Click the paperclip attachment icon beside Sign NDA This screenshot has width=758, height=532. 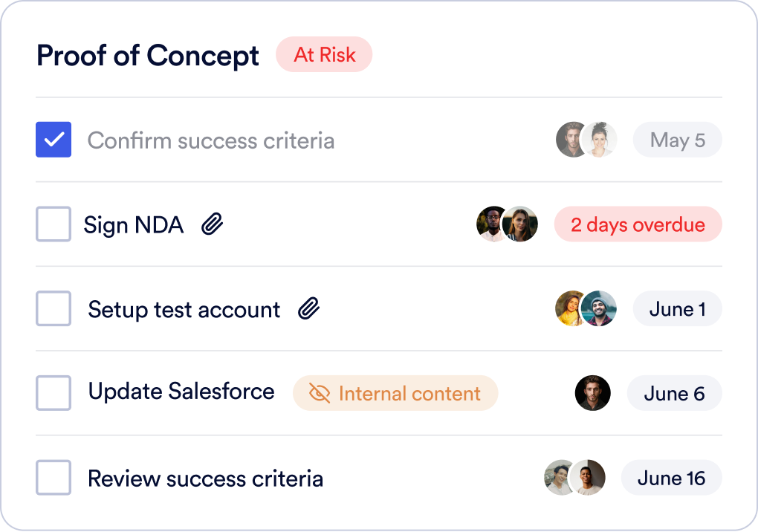pyautogui.click(x=213, y=224)
